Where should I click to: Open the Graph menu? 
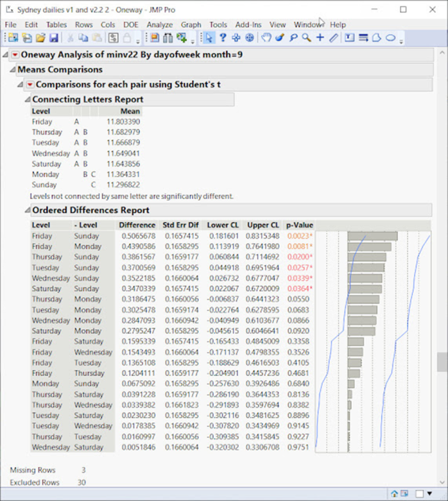[191, 24]
